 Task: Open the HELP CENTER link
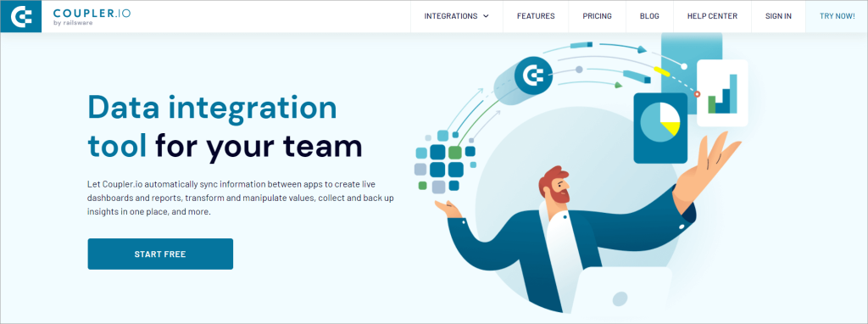[712, 16]
